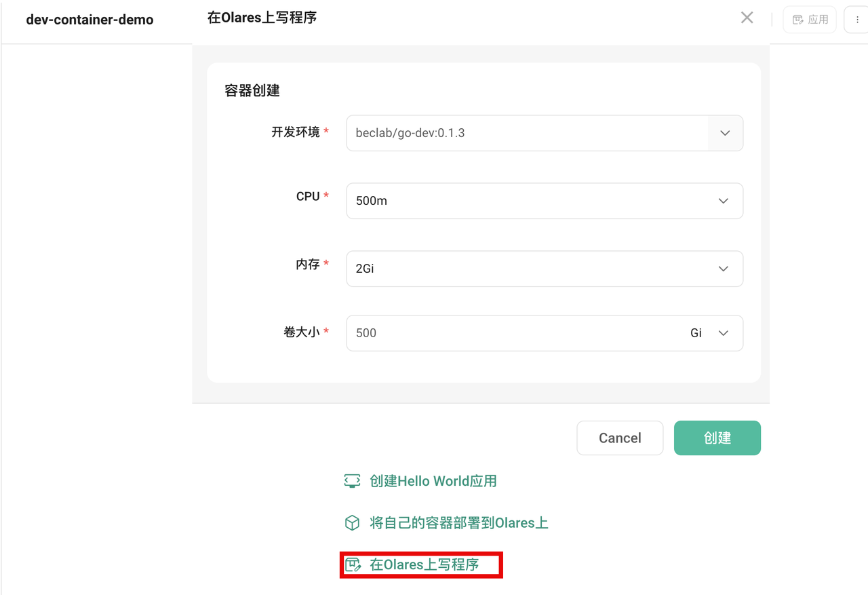Open the Gi unit dropdown for 卷大小
868x595 pixels.
709,333
